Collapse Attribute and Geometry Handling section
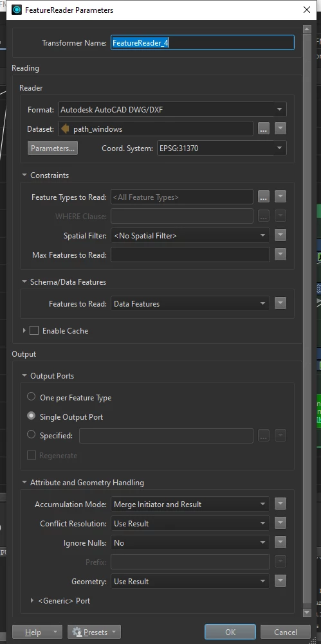Image resolution: width=321 pixels, height=644 pixels. [x=24, y=482]
